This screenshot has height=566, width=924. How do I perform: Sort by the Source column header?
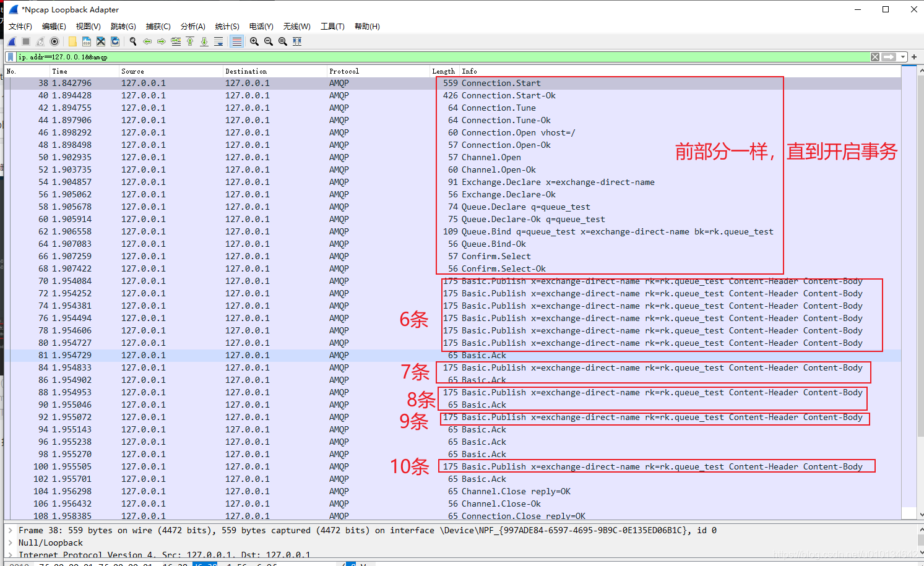point(170,71)
